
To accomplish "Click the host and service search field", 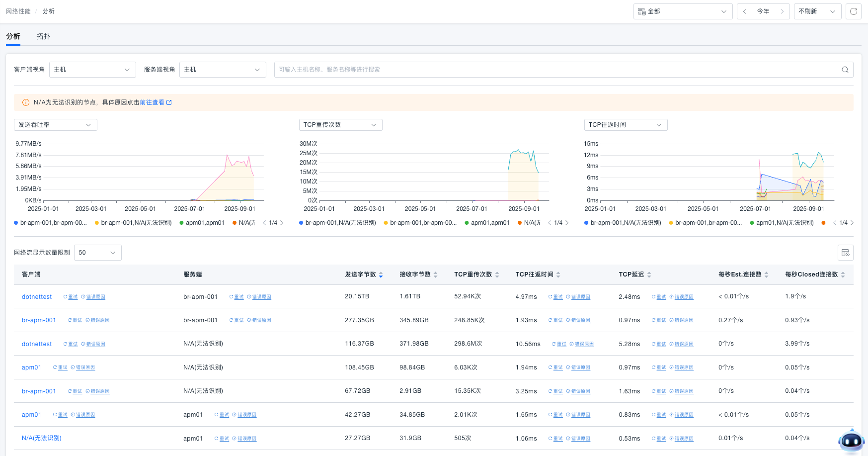I will click(x=556, y=70).
